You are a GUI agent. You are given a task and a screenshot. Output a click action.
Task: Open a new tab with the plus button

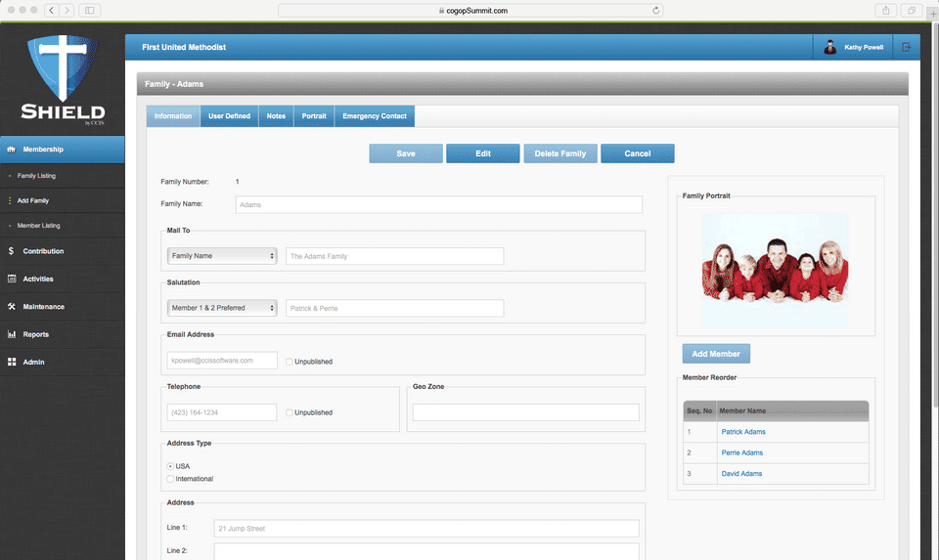(933, 13)
